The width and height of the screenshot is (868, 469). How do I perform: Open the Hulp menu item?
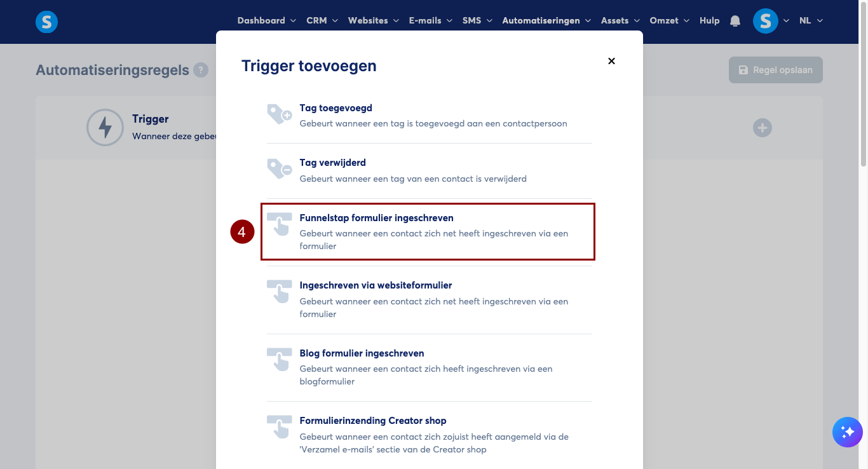point(709,20)
